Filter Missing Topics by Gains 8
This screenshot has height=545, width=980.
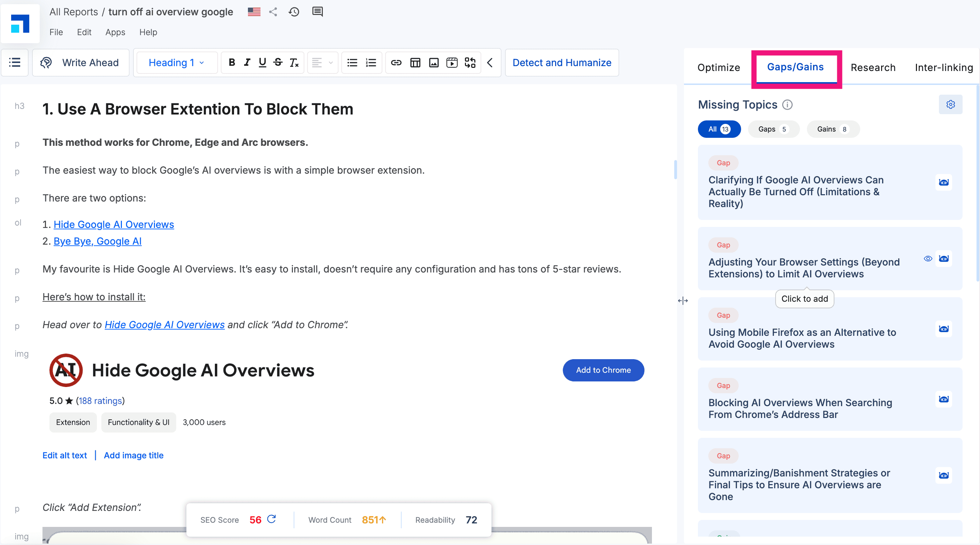coord(833,129)
